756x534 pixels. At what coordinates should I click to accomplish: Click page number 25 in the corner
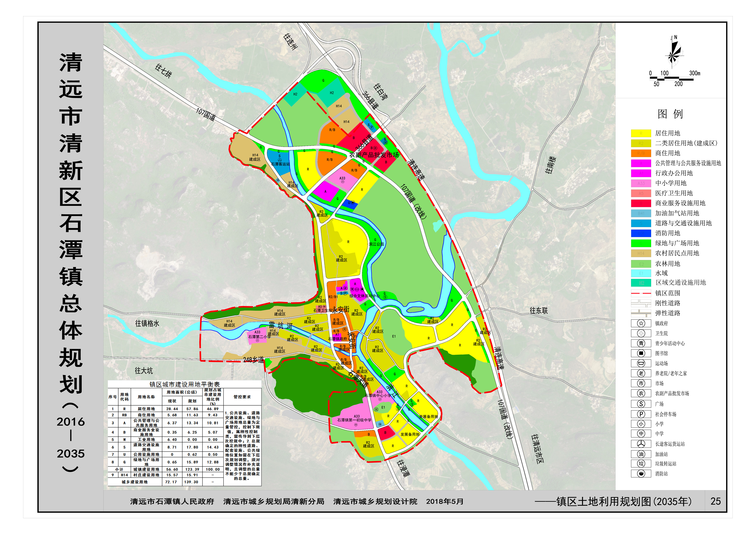[x=716, y=501]
